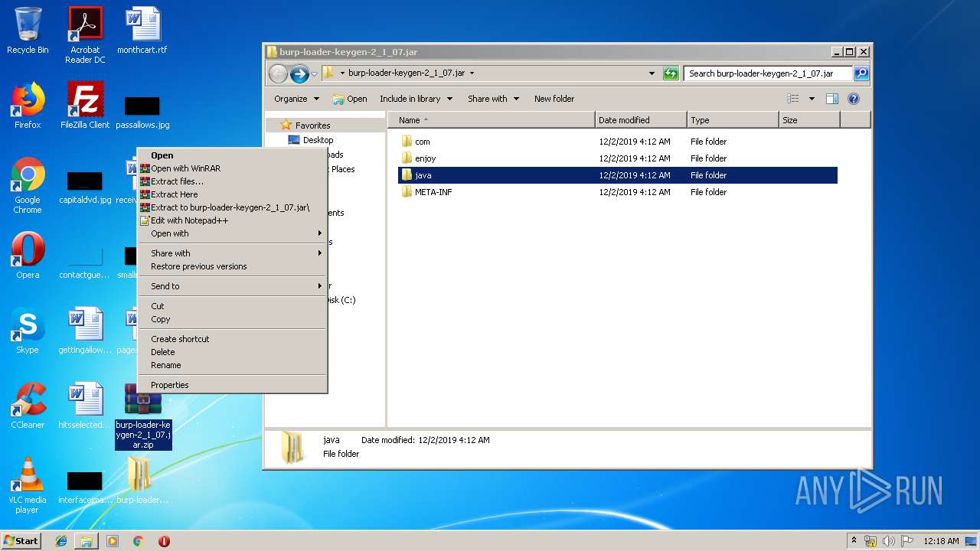
Task: Show the preview pane icon
Action: click(832, 99)
